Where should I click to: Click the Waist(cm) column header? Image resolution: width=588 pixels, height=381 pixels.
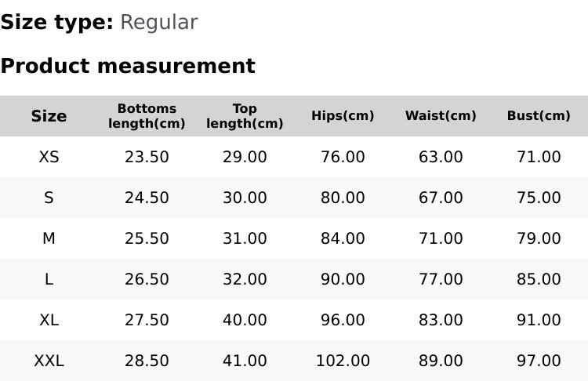pos(441,116)
